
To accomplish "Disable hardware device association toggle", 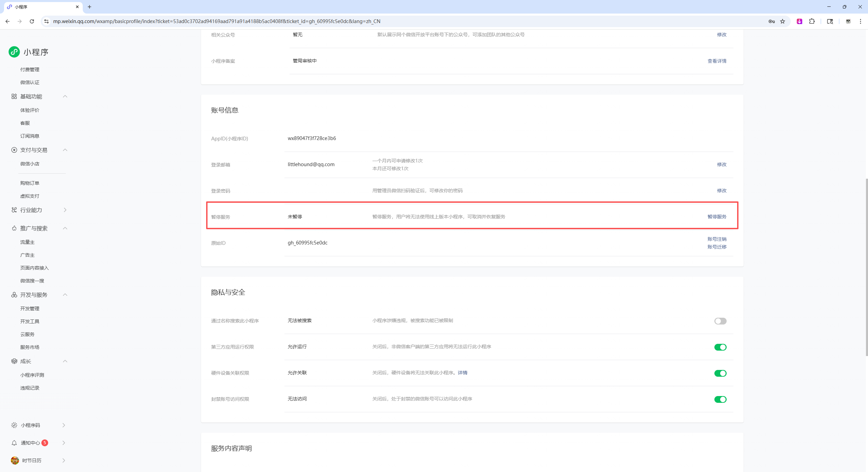I will pyautogui.click(x=720, y=373).
